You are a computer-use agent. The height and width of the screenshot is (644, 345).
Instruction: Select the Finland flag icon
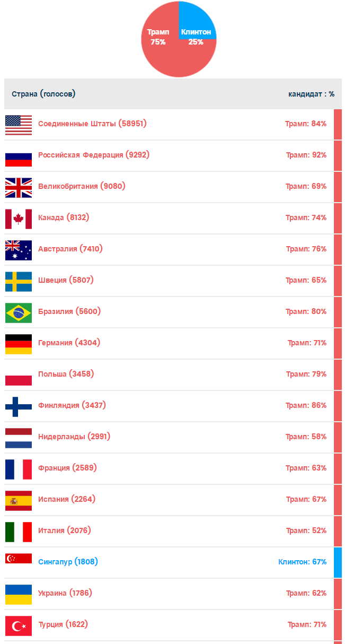pyautogui.click(x=19, y=406)
